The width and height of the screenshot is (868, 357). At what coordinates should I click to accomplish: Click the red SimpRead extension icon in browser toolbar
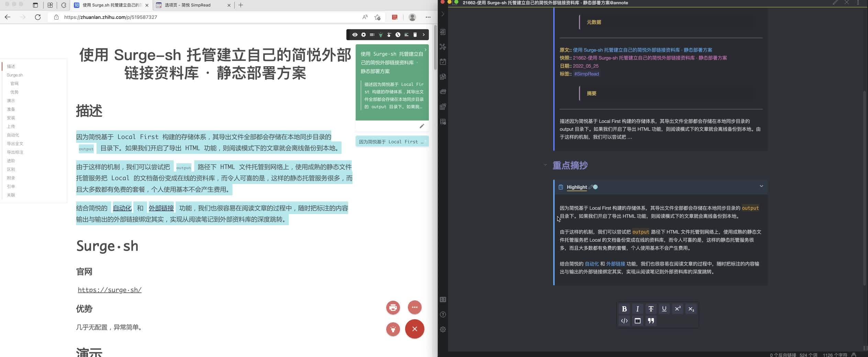(394, 17)
